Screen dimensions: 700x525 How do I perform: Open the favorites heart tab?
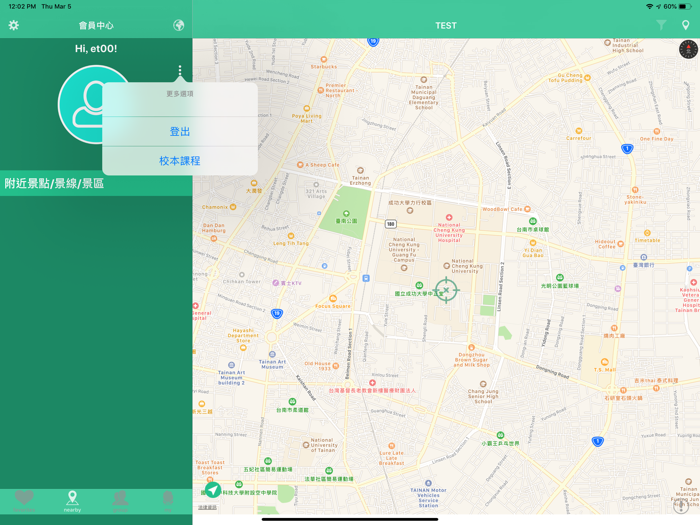(24, 499)
